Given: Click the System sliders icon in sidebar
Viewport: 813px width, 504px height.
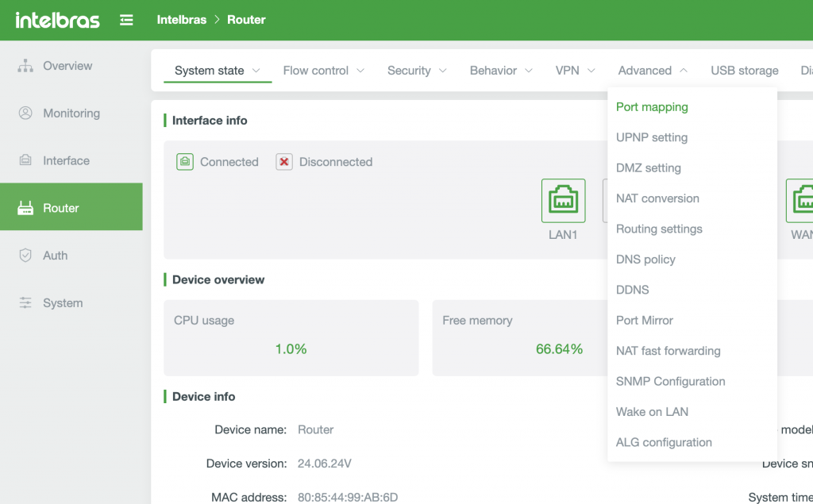Looking at the screenshot, I should point(25,303).
